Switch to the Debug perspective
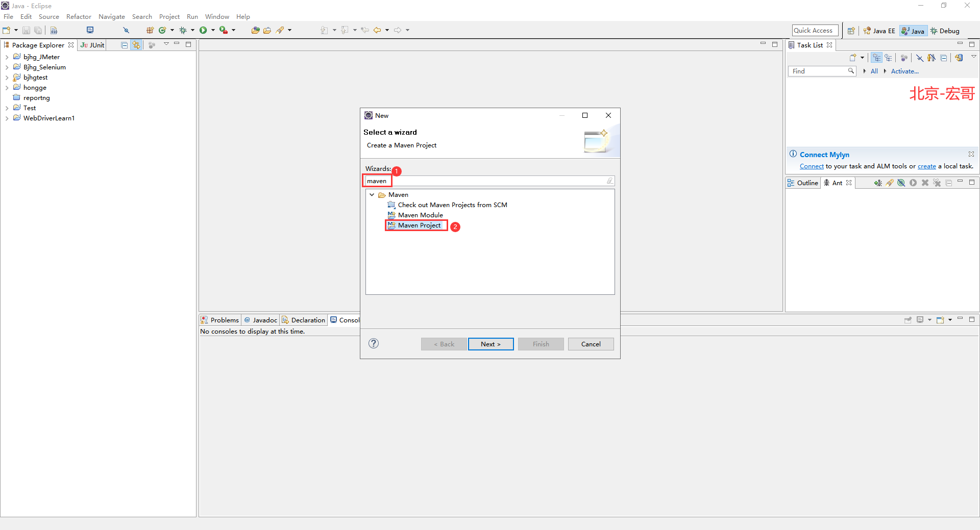This screenshot has height=530, width=980. point(945,31)
